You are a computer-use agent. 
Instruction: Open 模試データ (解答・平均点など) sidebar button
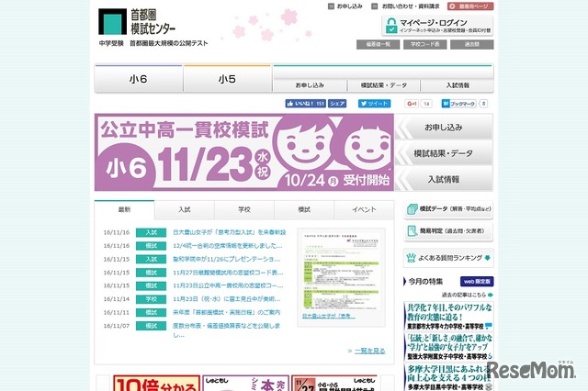point(448,209)
